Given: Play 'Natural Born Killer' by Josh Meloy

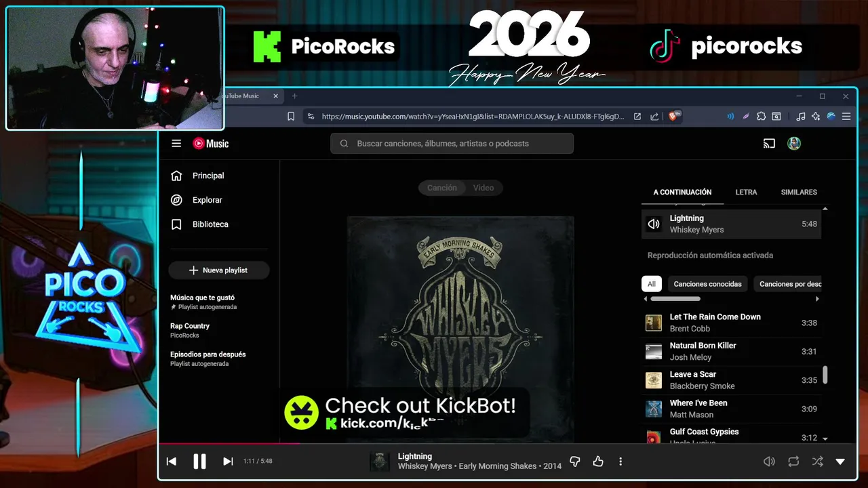Looking at the screenshot, I should [731, 351].
